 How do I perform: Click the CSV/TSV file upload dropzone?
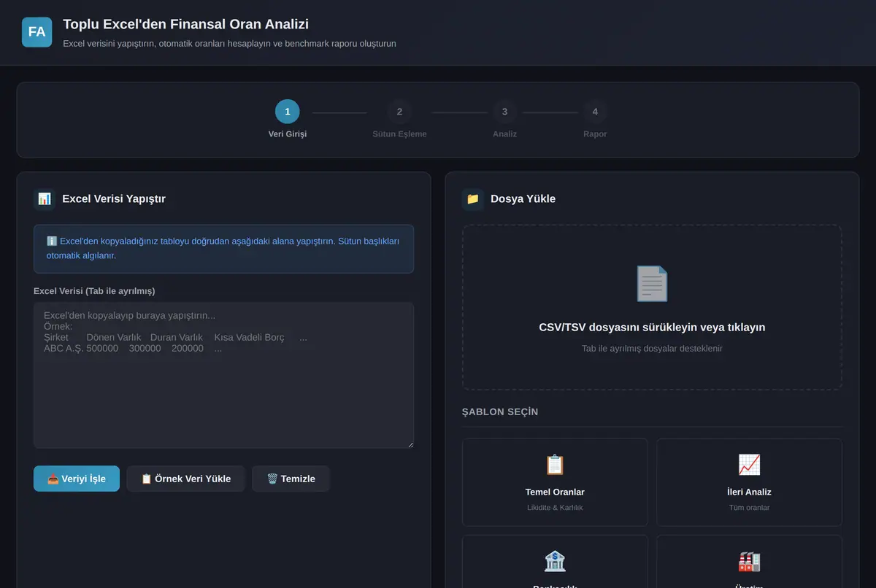click(x=652, y=307)
